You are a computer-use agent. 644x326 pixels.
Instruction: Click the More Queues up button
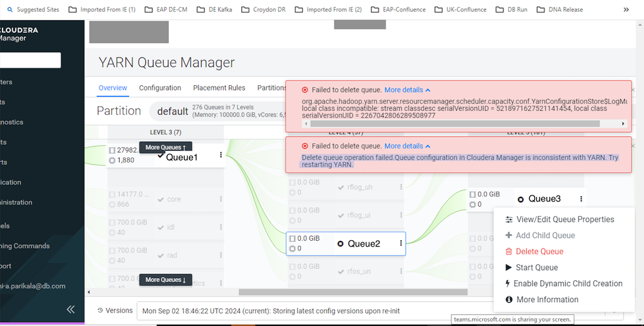click(x=166, y=147)
